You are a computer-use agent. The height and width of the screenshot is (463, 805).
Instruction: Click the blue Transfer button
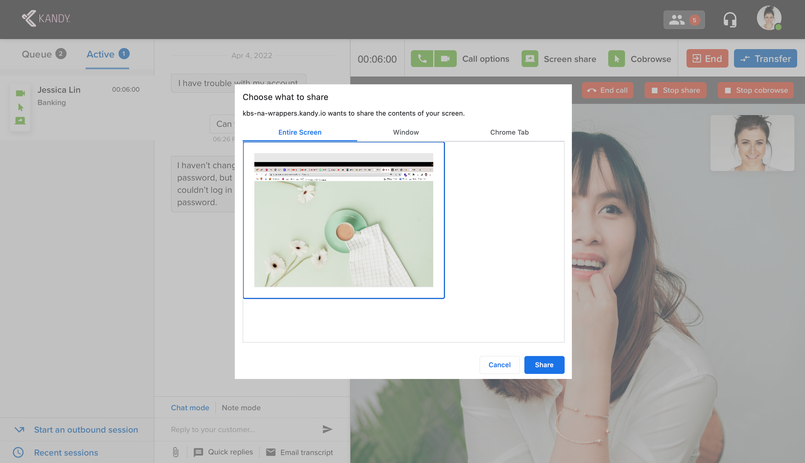[765, 59]
